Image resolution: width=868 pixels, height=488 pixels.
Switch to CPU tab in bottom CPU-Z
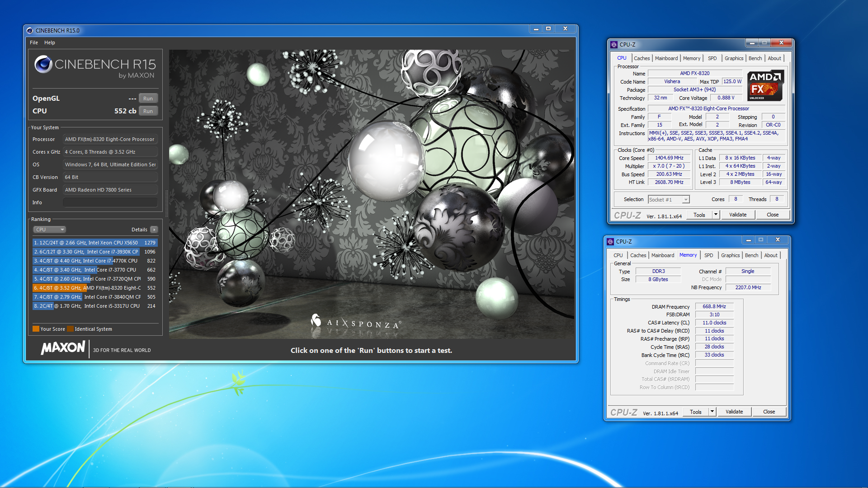coord(618,255)
